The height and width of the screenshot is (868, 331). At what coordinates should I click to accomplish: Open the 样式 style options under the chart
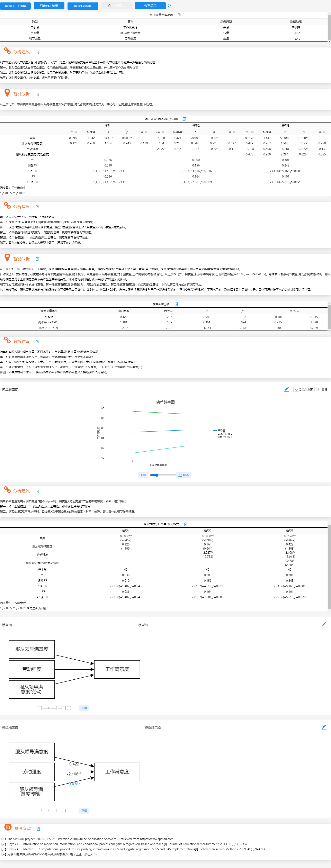tap(183, 475)
